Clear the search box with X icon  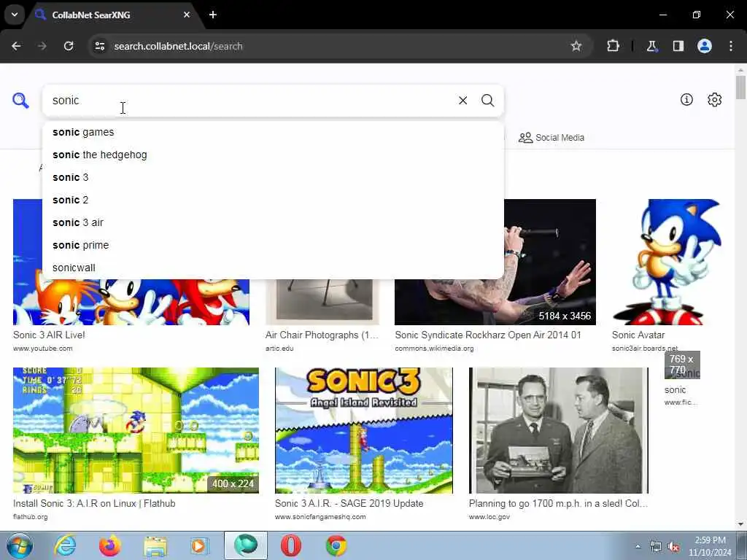pos(462,101)
